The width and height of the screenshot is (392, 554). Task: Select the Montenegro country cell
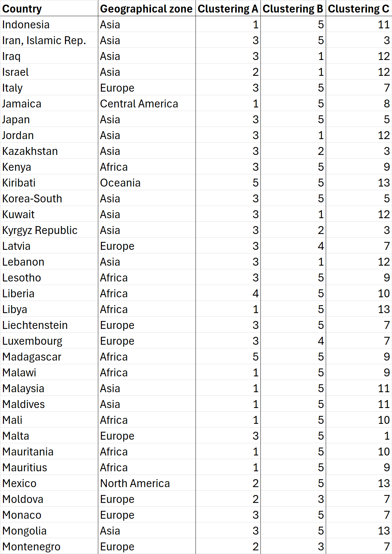point(31,547)
